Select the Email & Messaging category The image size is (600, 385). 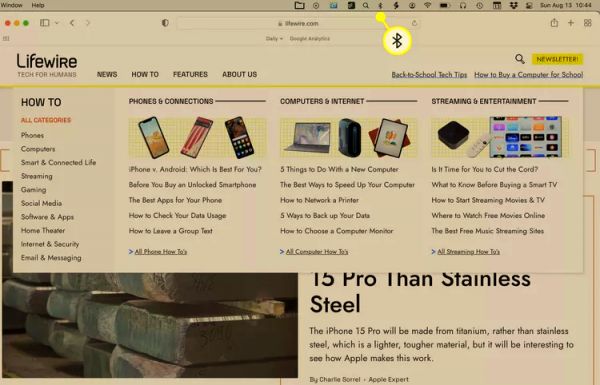tap(51, 258)
